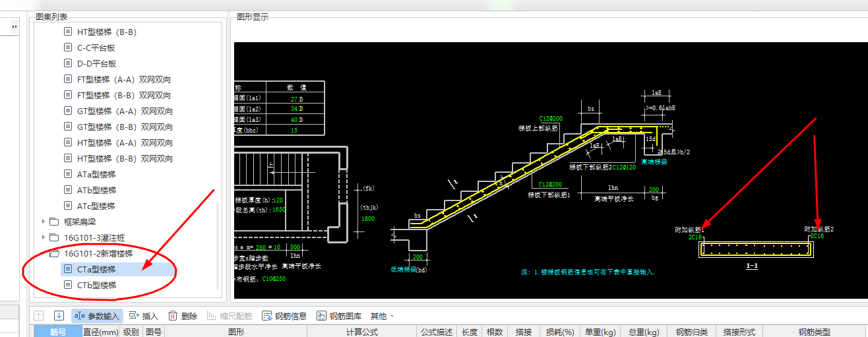Open 其他 dropdown menu
The image size is (868, 337).
[383, 316]
